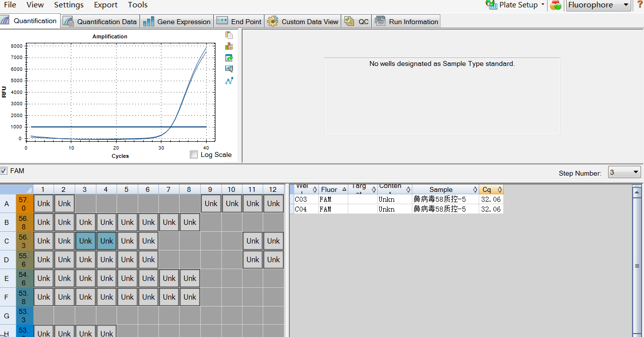
Task: Select well F5 in the plate grid
Action: (x=127, y=297)
